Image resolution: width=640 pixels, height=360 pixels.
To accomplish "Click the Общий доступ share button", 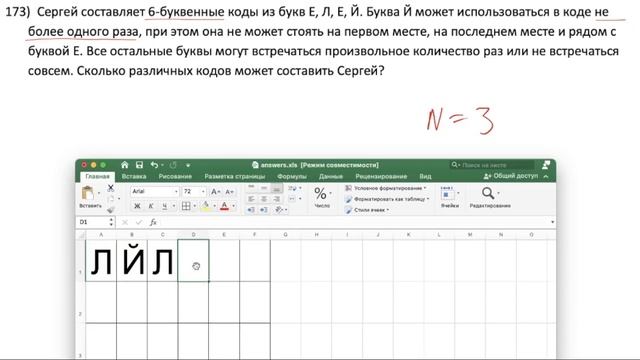I will [x=511, y=176].
